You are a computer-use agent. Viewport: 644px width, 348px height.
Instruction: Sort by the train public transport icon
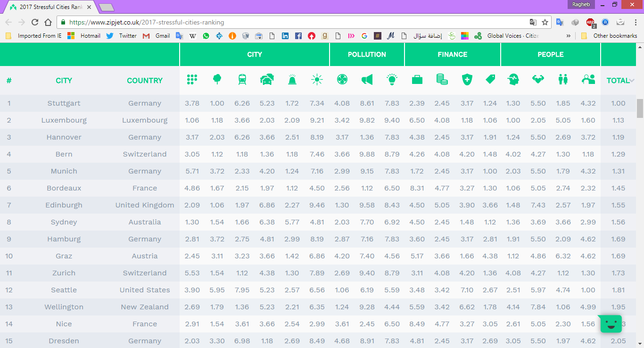[x=242, y=80]
